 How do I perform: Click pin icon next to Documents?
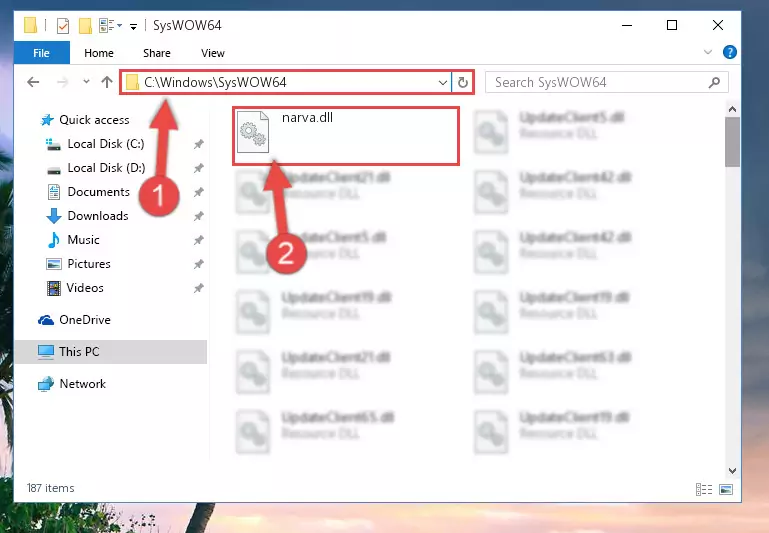coord(199,192)
